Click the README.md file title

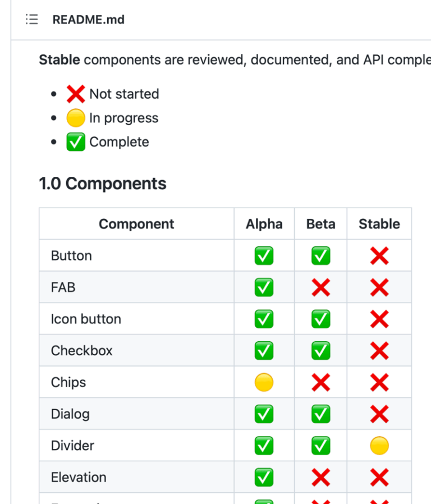click(88, 20)
